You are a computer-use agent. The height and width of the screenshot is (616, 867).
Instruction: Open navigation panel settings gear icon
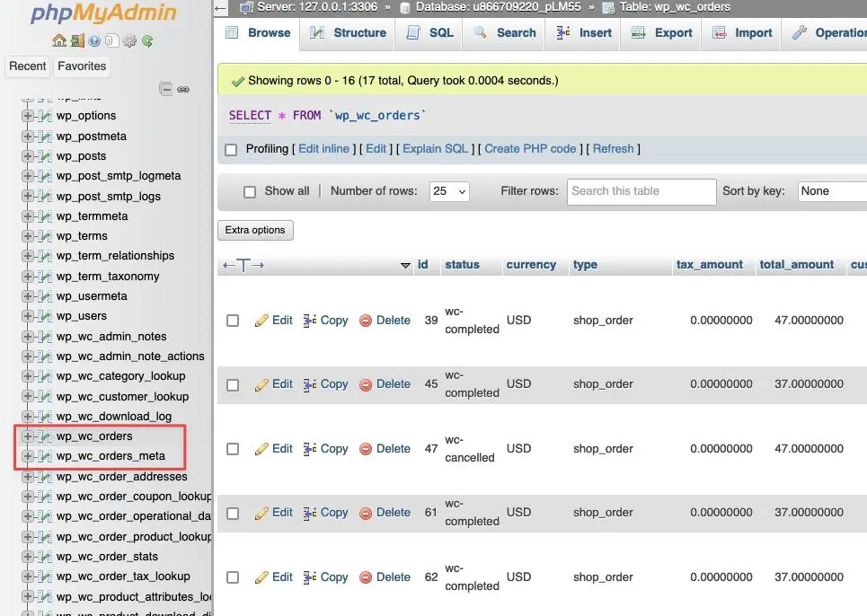130,41
